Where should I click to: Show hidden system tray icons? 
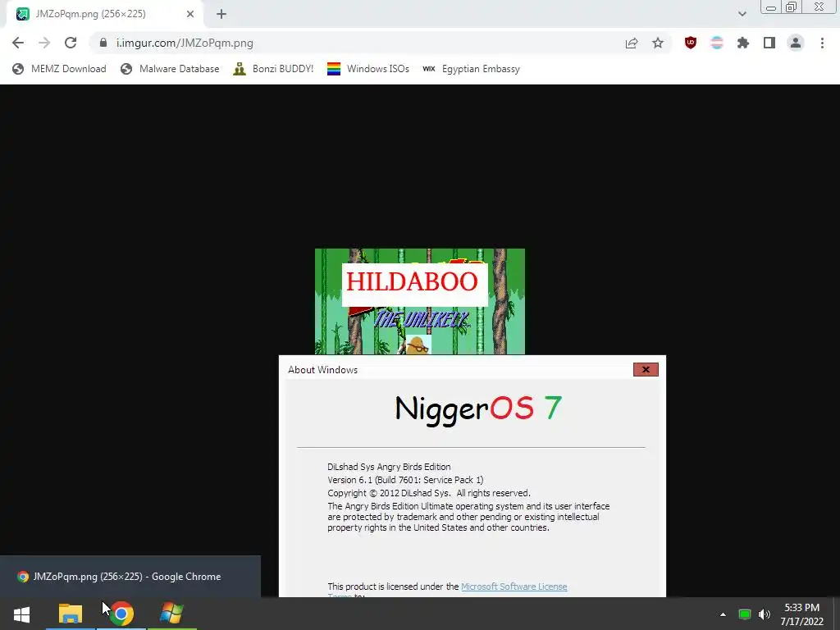(723, 614)
